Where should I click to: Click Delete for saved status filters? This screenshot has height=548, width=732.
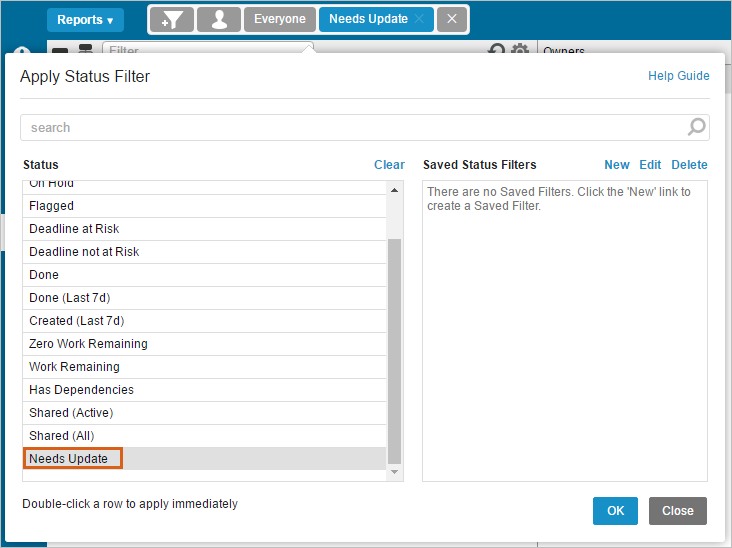(689, 165)
